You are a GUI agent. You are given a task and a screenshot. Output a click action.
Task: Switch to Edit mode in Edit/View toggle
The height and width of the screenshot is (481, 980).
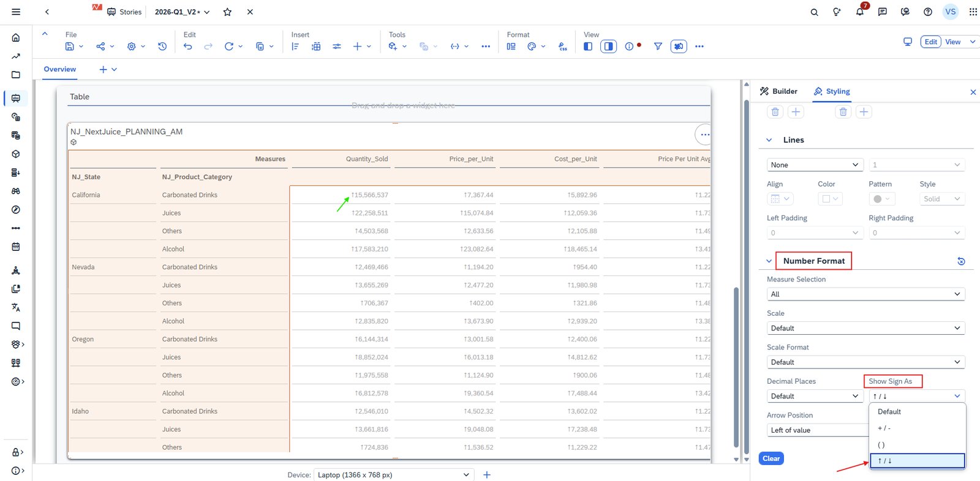click(931, 42)
